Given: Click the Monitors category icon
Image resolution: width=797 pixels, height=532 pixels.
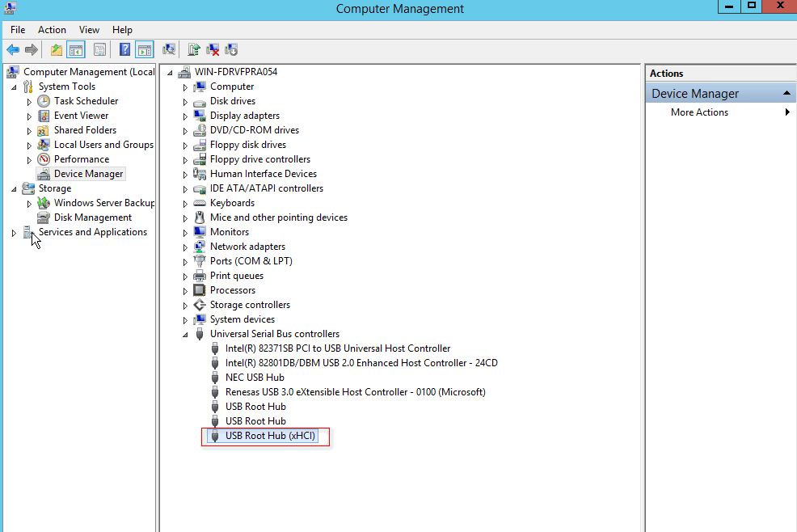Looking at the screenshot, I should pos(200,232).
